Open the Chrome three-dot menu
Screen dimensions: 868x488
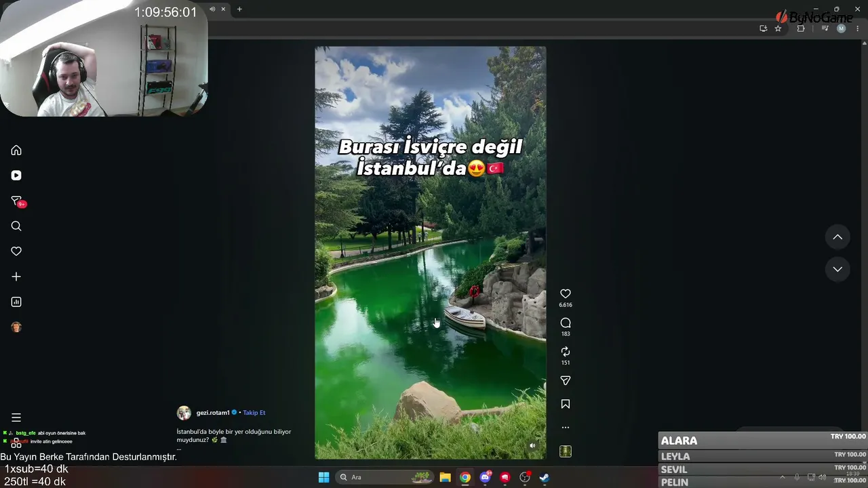[x=858, y=28]
